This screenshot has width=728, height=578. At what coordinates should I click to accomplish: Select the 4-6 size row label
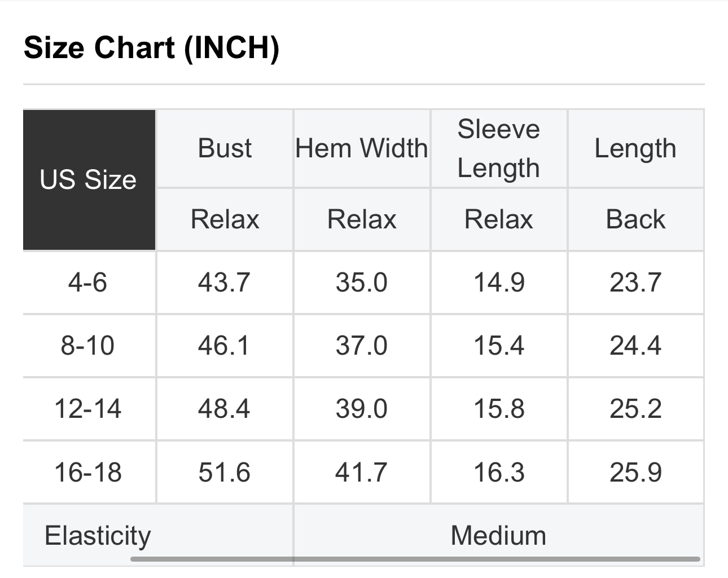click(88, 282)
